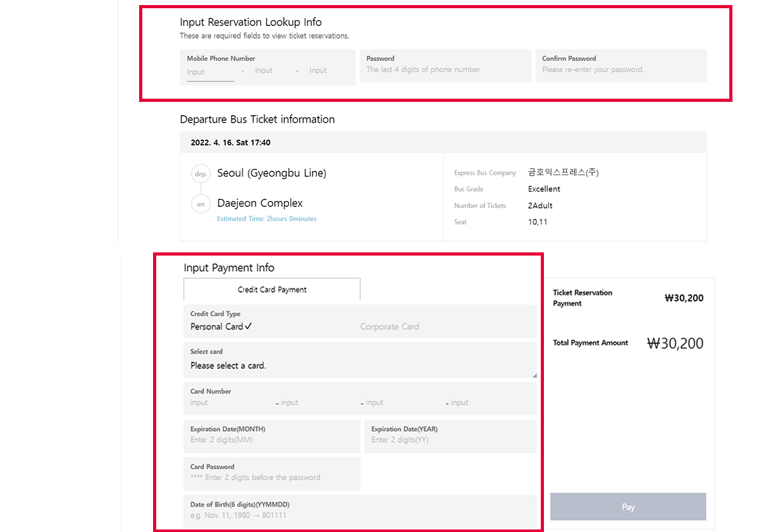Click 'Daejeon Complex' arrival text

tap(260, 203)
